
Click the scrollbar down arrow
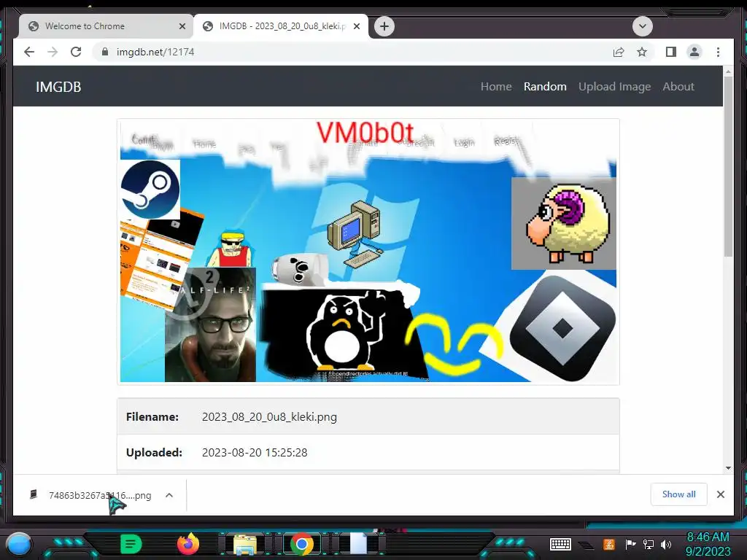728,467
